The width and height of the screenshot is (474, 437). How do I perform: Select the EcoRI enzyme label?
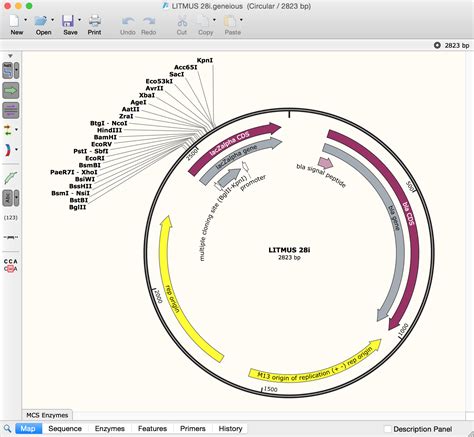95,158
